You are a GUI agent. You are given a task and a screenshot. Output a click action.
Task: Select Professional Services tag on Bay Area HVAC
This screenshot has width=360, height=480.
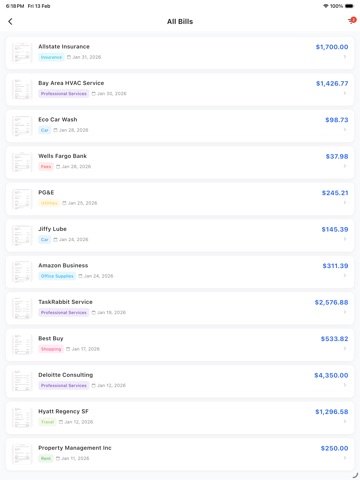(x=64, y=94)
